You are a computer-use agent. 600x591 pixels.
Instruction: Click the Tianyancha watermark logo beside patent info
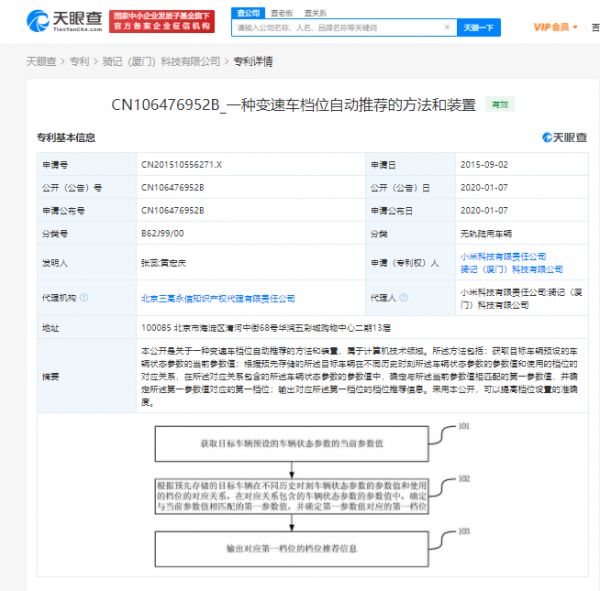pos(564,137)
